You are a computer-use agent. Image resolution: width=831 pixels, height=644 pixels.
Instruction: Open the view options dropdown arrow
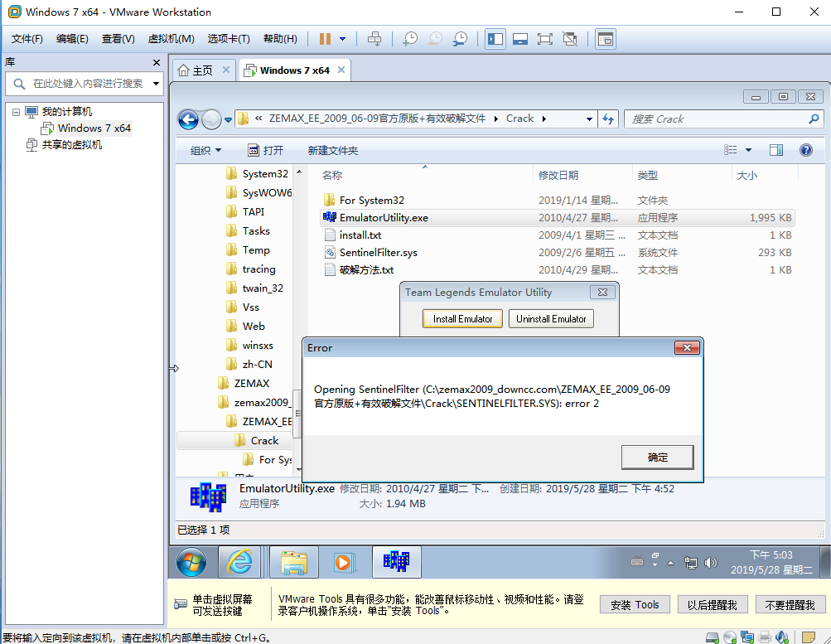pyautogui.click(x=748, y=151)
